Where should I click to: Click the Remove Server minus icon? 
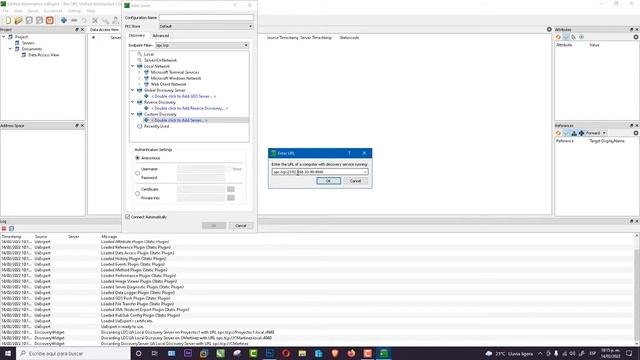click(74, 20)
